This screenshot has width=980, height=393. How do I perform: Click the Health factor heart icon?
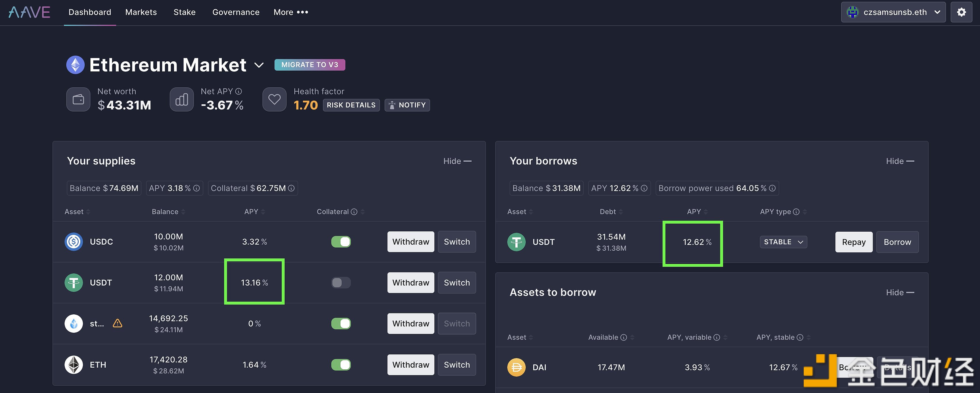[274, 100]
